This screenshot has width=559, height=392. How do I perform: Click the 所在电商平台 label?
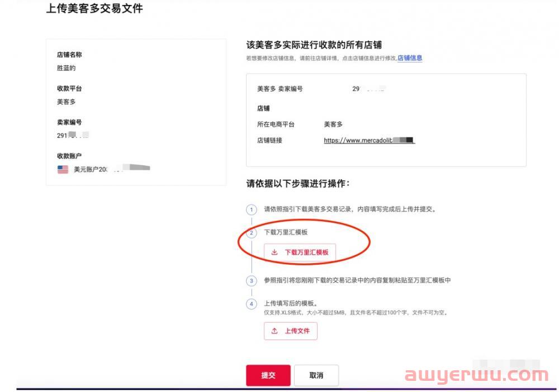click(x=276, y=125)
